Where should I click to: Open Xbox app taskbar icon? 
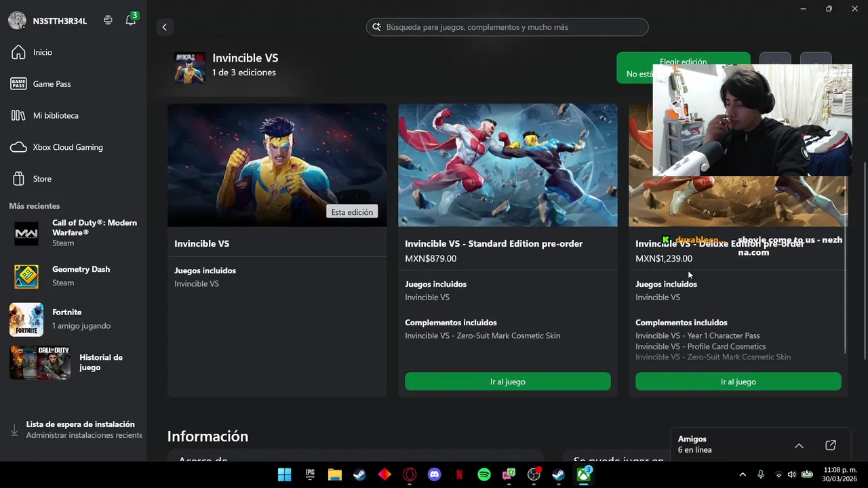coord(584,474)
